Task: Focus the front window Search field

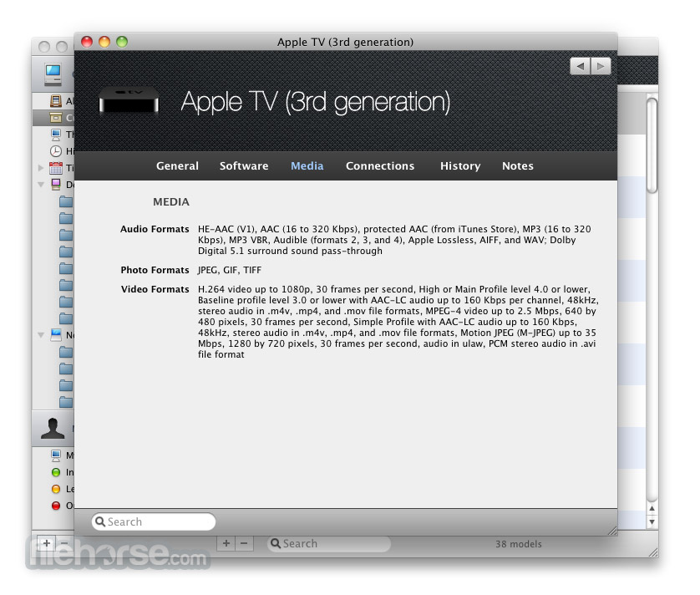Action: 154,521
